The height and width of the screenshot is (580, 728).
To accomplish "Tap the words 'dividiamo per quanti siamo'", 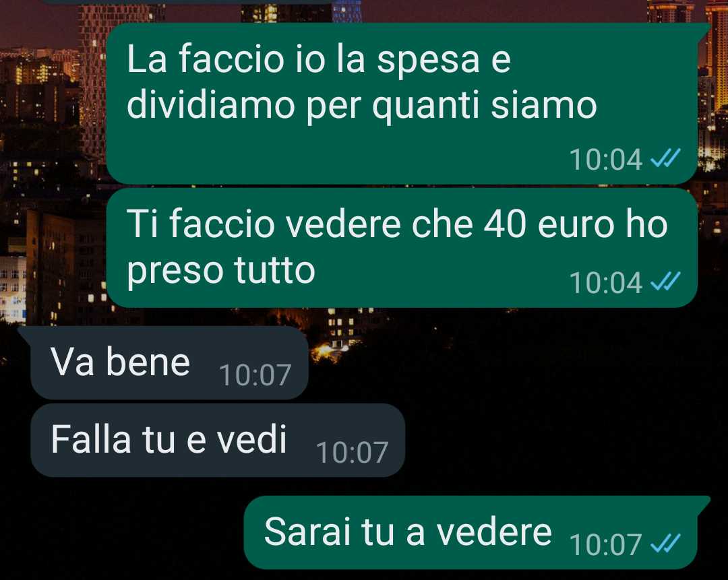I will [x=362, y=106].
